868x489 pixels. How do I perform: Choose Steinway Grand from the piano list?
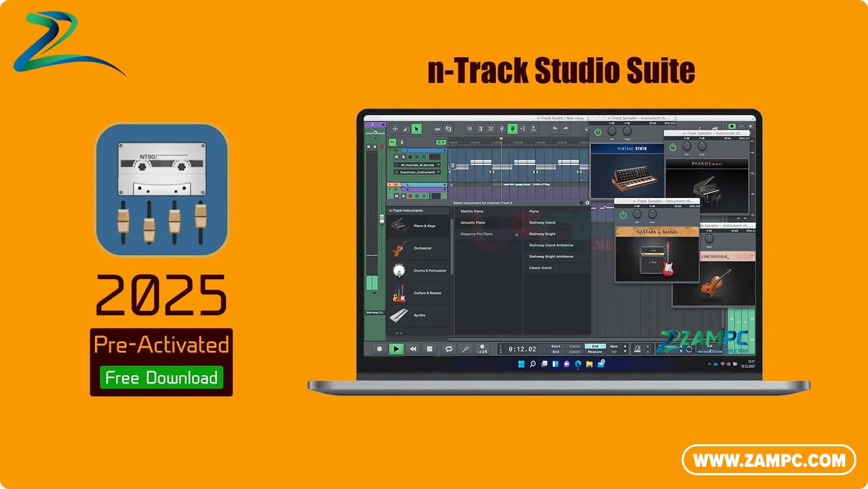pos(542,222)
